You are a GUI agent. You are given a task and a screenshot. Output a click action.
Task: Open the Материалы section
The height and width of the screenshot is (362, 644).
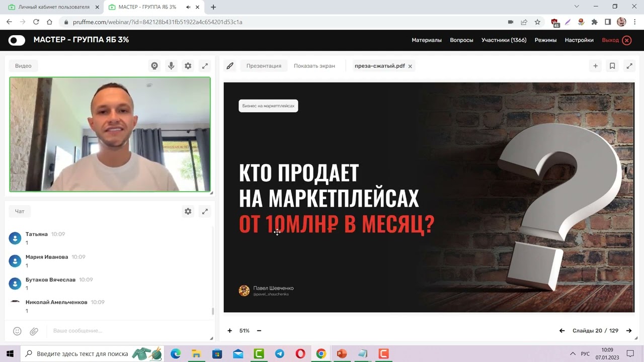[427, 40]
